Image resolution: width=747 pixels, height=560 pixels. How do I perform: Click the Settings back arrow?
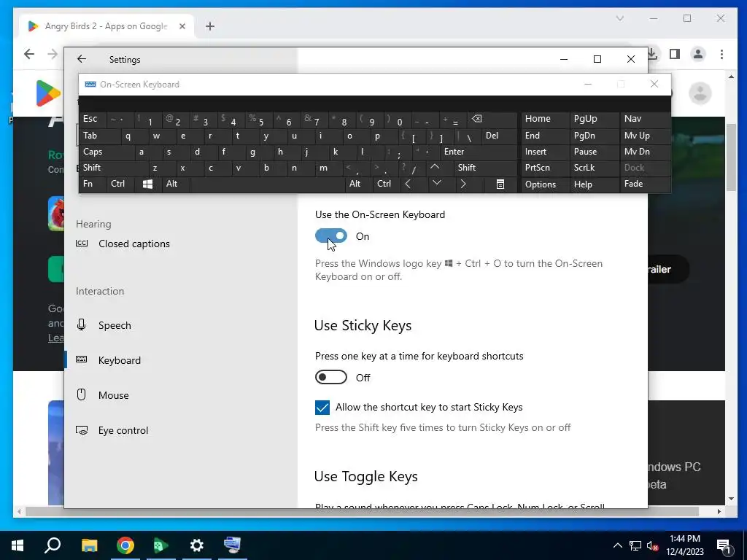point(82,59)
